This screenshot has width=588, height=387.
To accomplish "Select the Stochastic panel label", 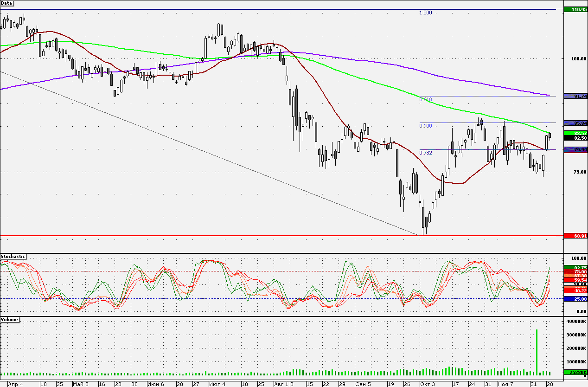I will pyautogui.click(x=13, y=256).
